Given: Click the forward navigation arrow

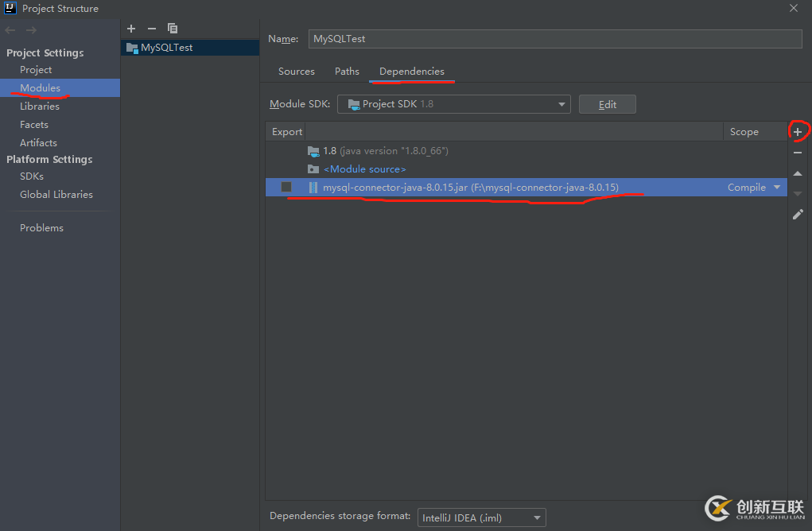Looking at the screenshot, I should point(31,30).
